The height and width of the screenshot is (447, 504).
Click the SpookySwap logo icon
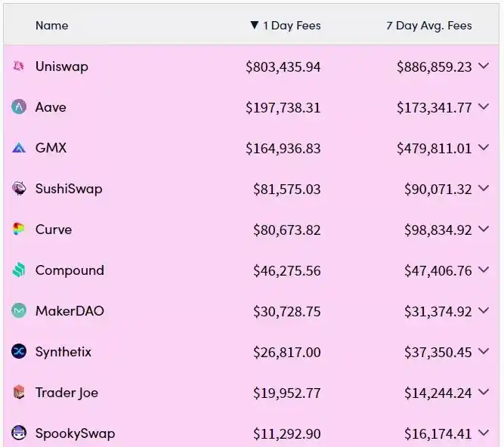pos(19,433)
